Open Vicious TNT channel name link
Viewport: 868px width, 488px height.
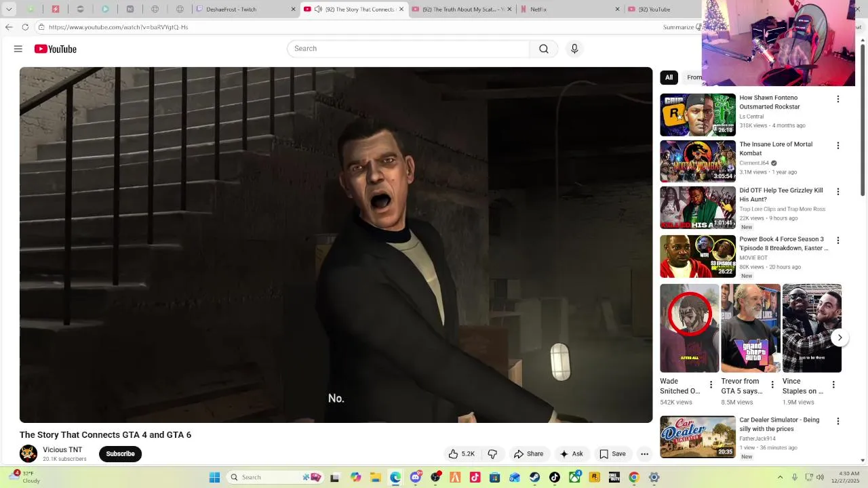(x=62, y=450)
